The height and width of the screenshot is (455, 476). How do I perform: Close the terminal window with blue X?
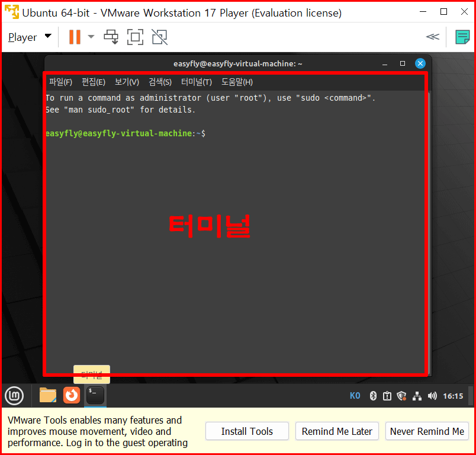(420, 63)
